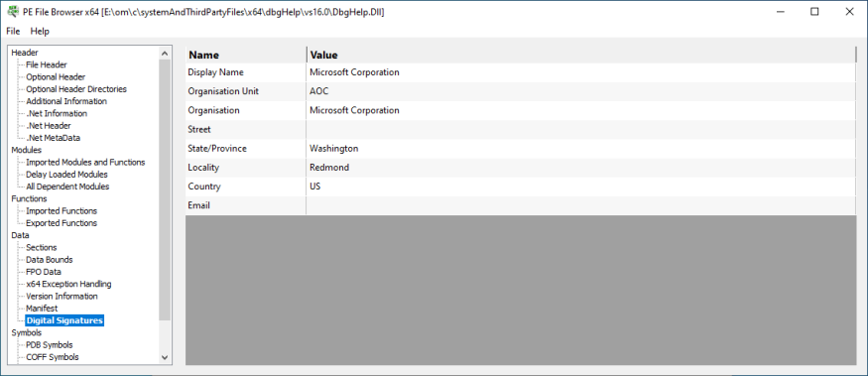The image size is (868, 376).
Task: Click the tree vertical scrollbar thumb
Action: [x=165, y=189]
